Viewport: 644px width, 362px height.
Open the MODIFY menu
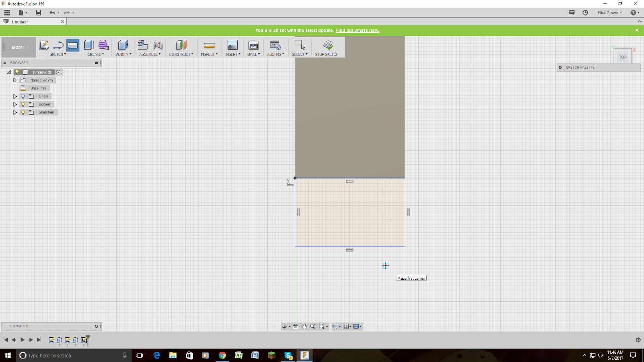(x=123, y=54)
